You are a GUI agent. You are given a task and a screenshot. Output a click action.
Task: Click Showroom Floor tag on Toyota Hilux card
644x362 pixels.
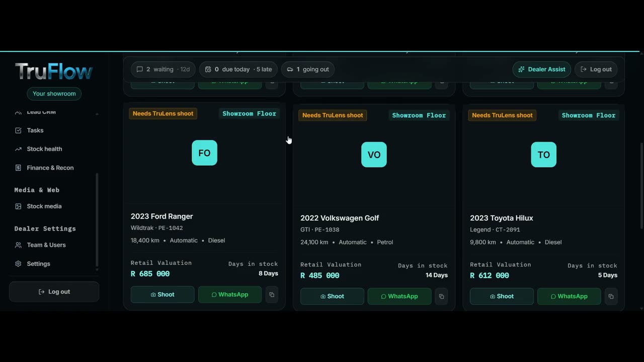[x=589, y=115]
